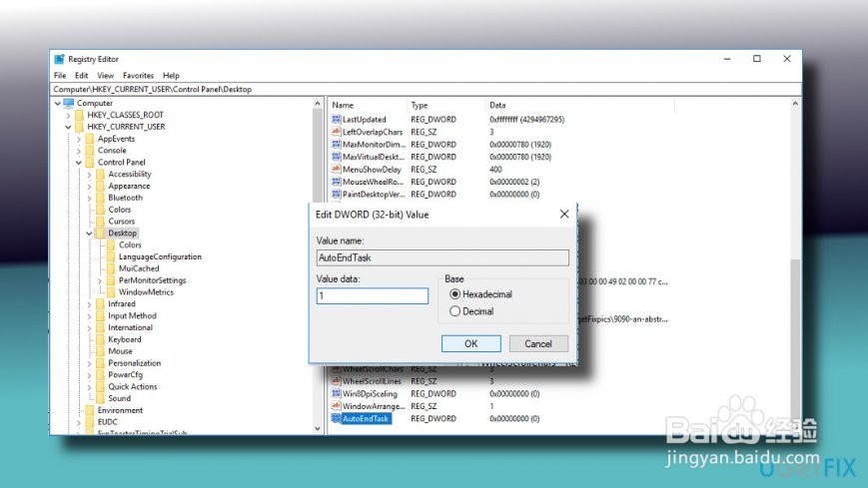Open the Help menu
This screenshot has height=488, width=868.
[x=171, y=75]
